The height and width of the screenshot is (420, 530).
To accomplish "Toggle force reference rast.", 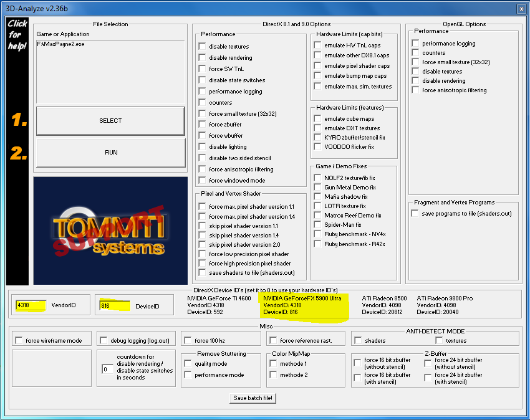I will coord(274,340).
